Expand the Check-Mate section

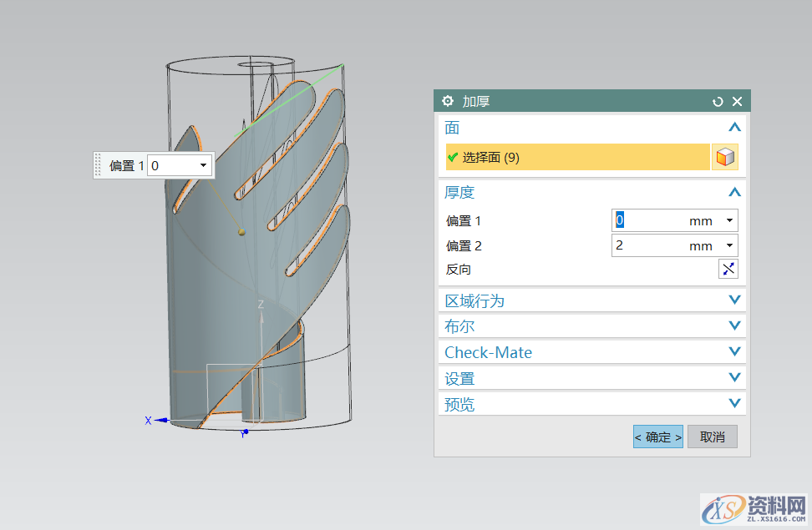734,352
